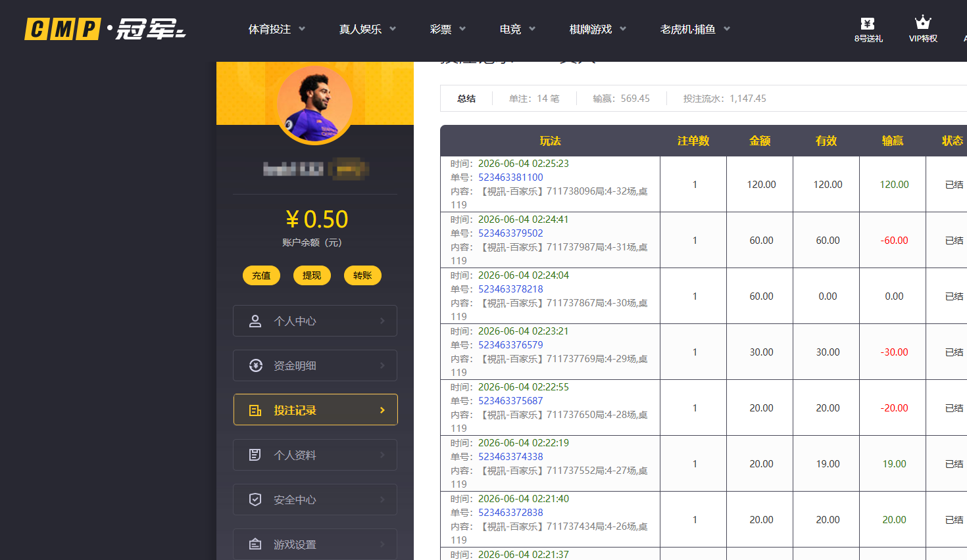Open order number 523463378218
This screenshot has width=967, height=560.
click(x=510, y=289)
